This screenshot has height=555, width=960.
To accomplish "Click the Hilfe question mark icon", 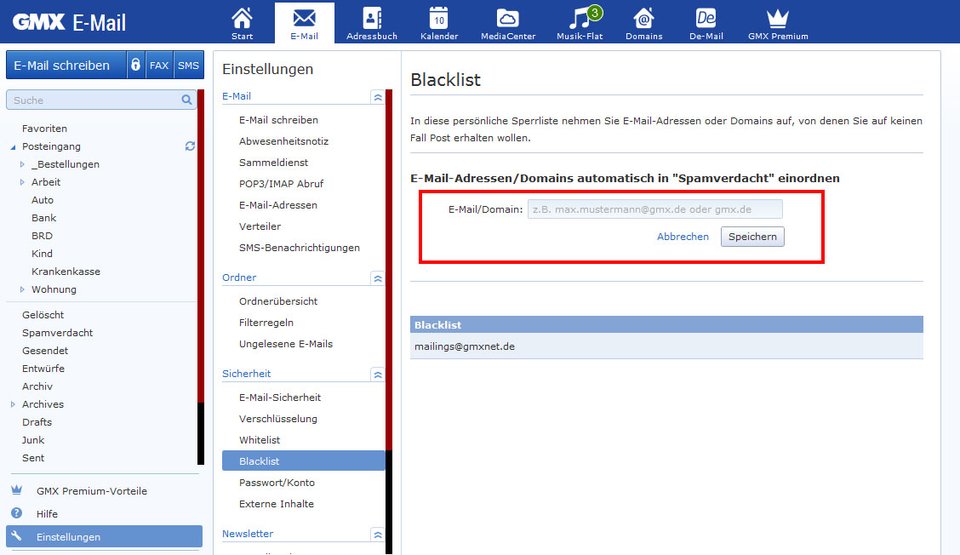I will click(17, 513).
